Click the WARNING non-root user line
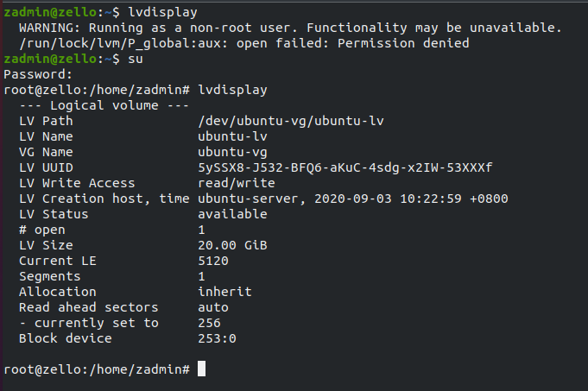The height and width of the screenshot is (391, 588). click(x=290, y=28)
